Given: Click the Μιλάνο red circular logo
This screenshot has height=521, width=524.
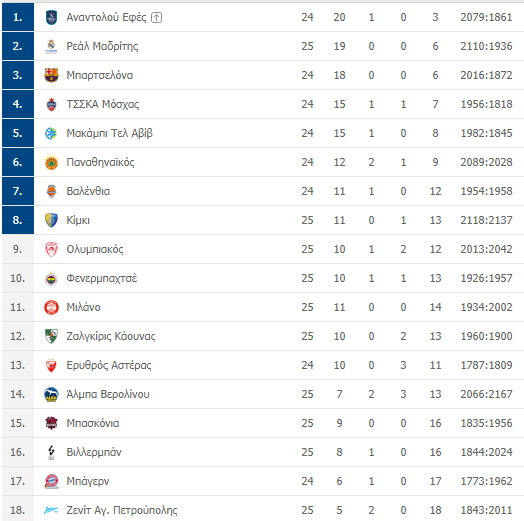Looking at the screenshot, I should (51, 307).
